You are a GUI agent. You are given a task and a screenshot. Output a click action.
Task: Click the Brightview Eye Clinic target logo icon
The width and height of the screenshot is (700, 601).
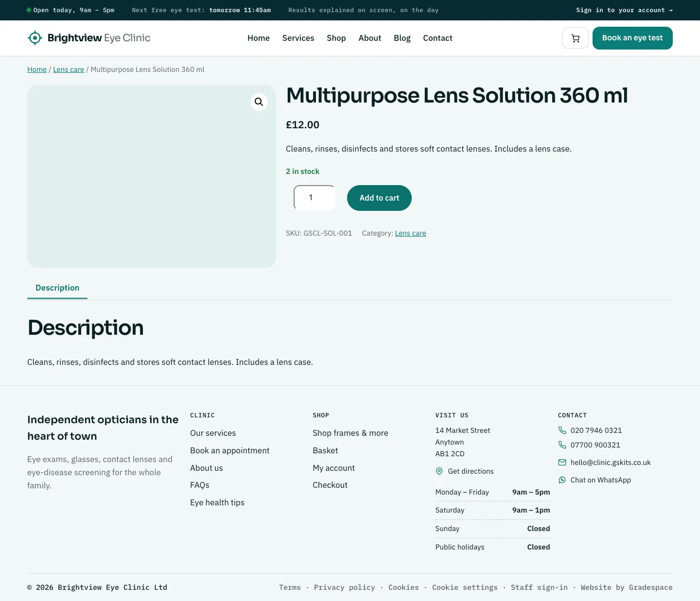[x=35, y=38]
